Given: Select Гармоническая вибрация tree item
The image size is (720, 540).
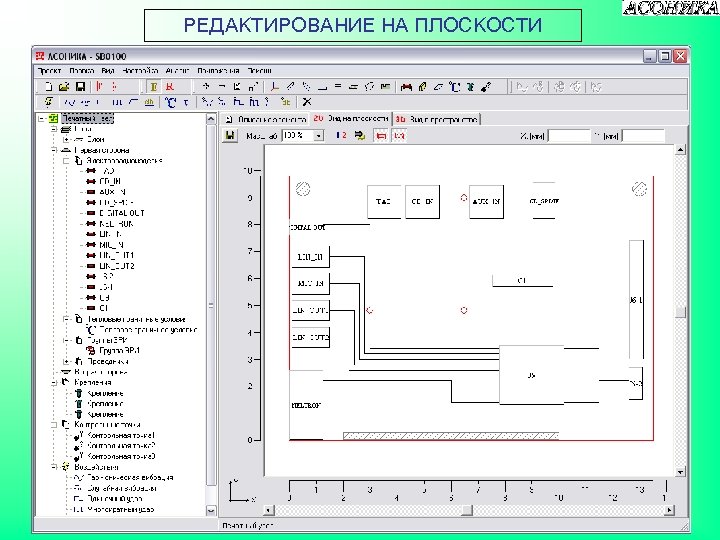Looking at the screenshot, I should point(130,478).
